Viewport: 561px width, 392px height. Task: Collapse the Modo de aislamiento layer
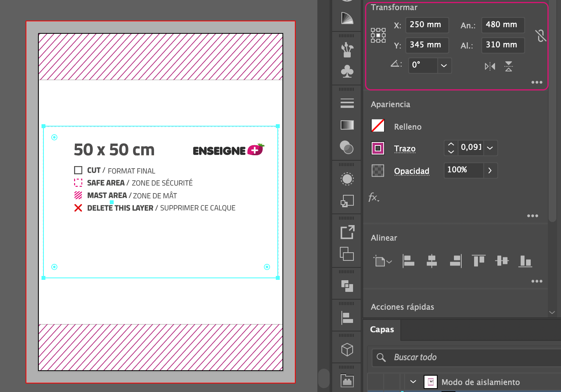pyautogui.click(x=413, y=382)
